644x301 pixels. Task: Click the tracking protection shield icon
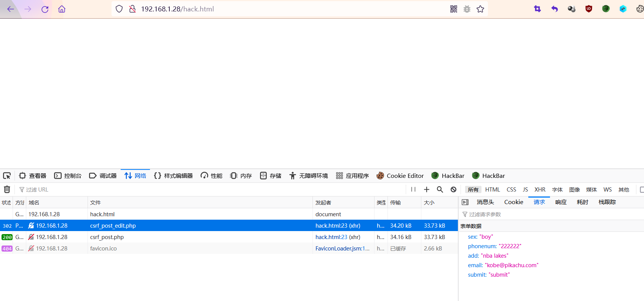pyautogui.click(x=119, y=9)
